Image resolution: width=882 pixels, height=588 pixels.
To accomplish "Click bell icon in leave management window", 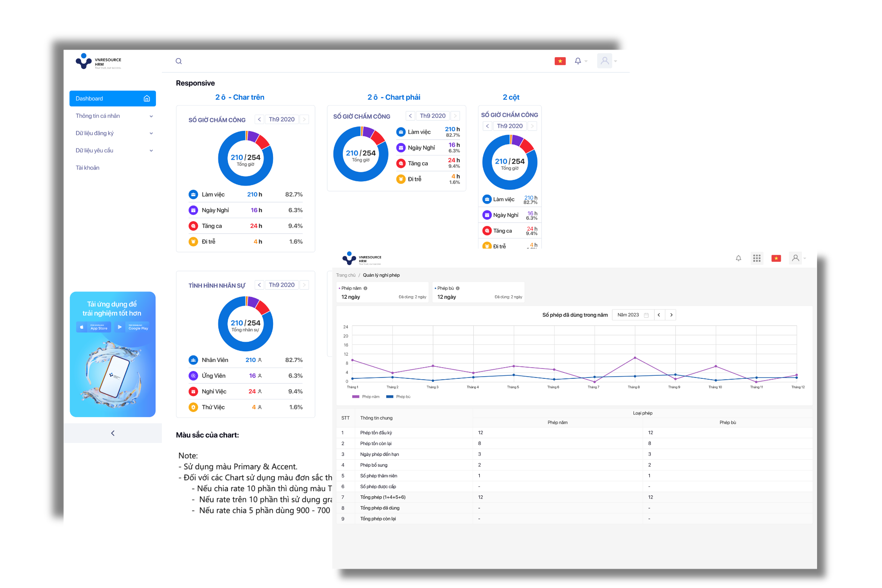I will coord(739,258).
